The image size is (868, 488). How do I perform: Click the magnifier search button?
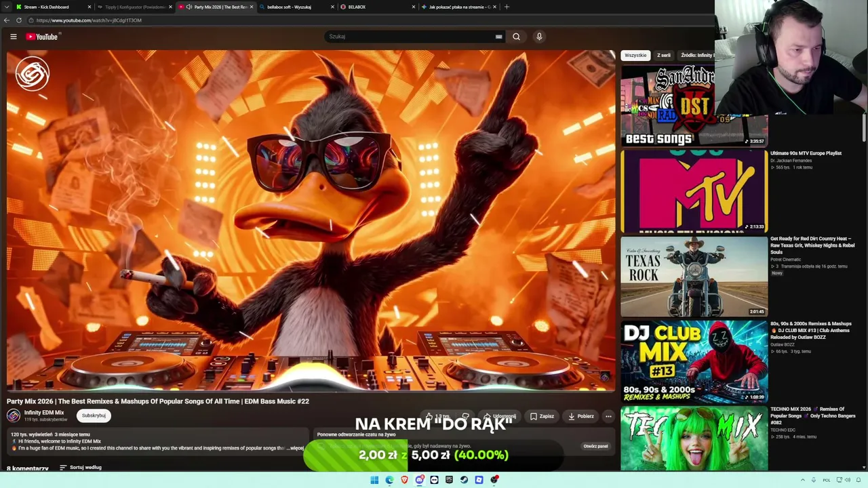point(516,37)
